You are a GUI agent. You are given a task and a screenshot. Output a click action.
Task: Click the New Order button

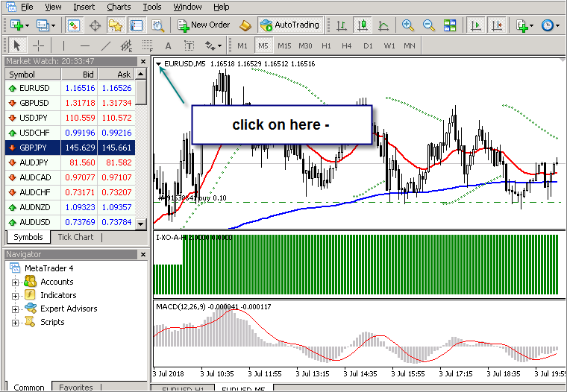coord(204,25)
